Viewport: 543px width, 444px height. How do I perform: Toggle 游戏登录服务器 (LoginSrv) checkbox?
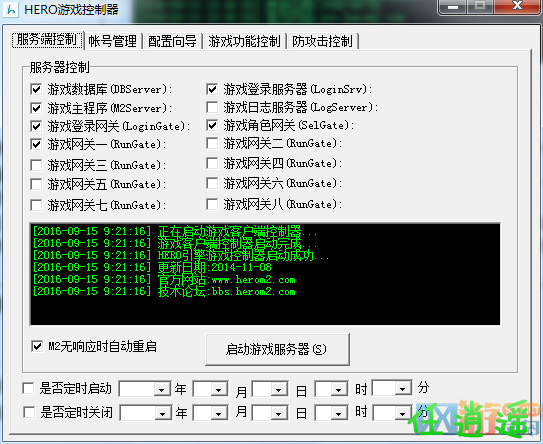pos(212,89)
